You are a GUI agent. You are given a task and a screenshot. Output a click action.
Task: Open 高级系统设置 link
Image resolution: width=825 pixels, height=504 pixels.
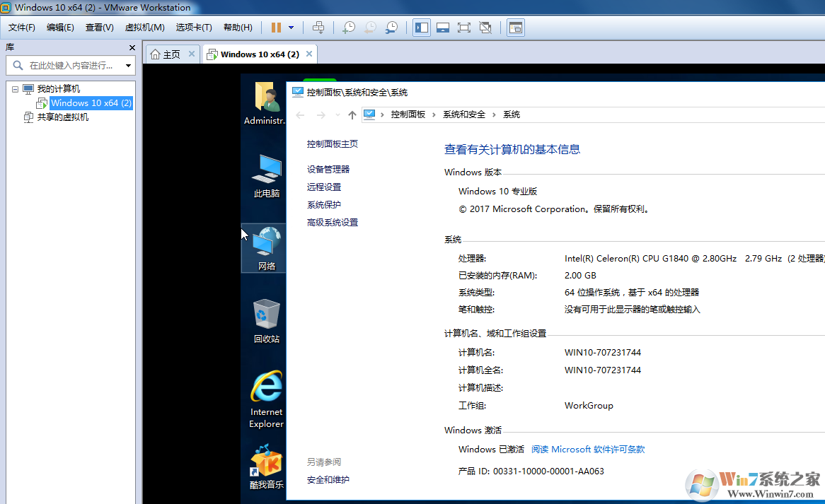click(x=333, y=223)
